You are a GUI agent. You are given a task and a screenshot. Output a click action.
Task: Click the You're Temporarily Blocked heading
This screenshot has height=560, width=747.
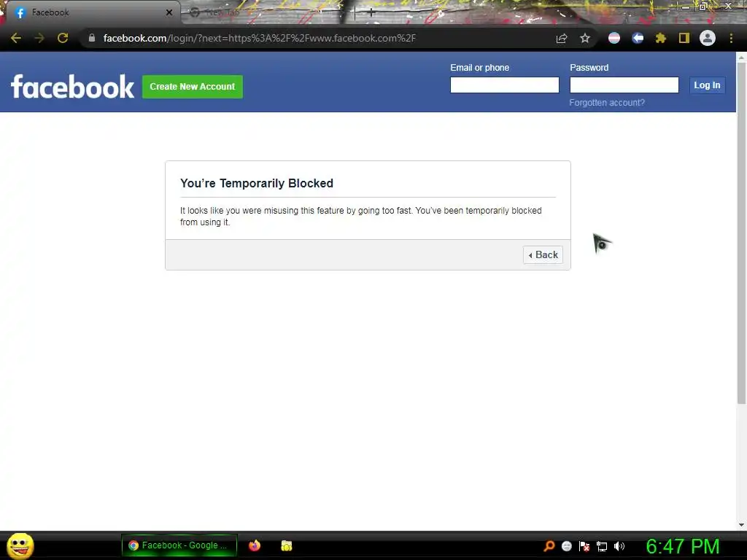point(257,183)
